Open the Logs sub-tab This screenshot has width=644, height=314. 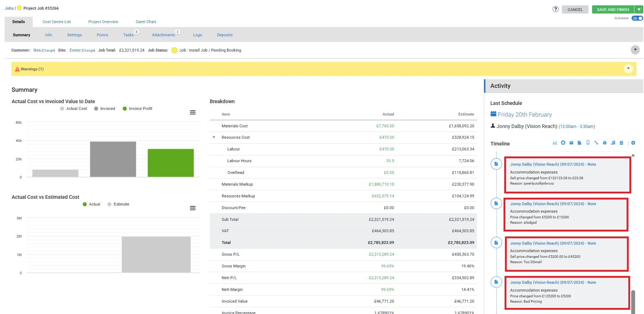point(197,35)
